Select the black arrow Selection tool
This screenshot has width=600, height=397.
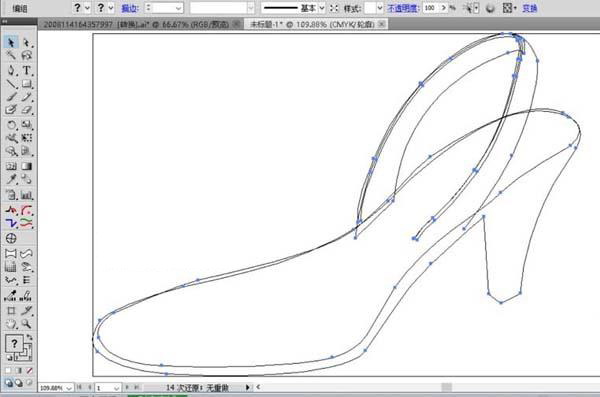pos(11,42)
